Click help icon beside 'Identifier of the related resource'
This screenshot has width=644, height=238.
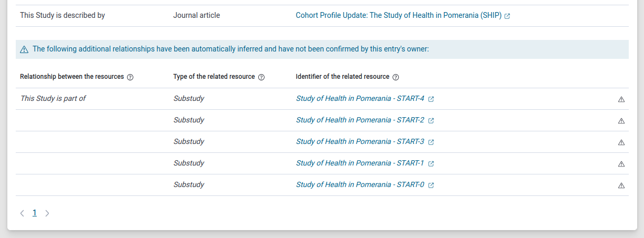tap(396, 77)
